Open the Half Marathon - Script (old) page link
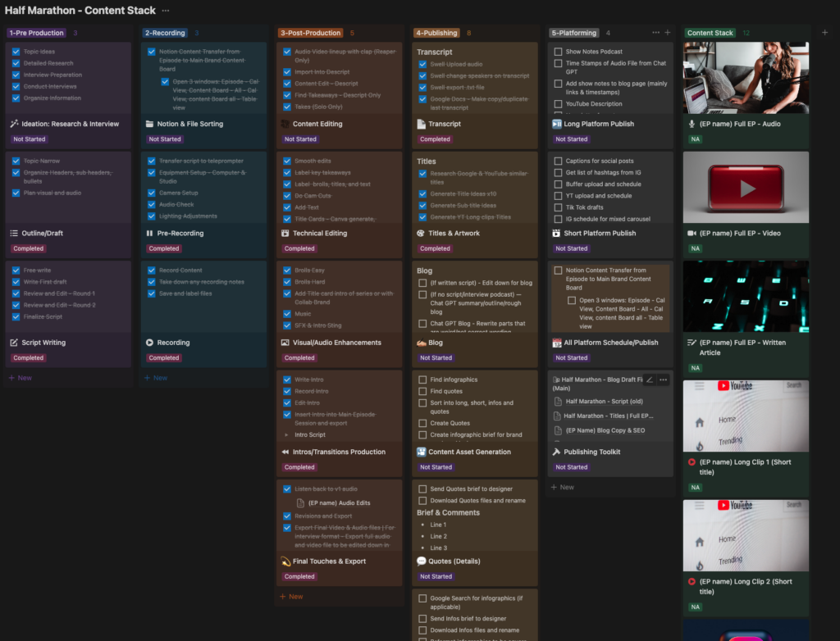The image size is (840, 641). pyautogui.click(x=602, y=402)
